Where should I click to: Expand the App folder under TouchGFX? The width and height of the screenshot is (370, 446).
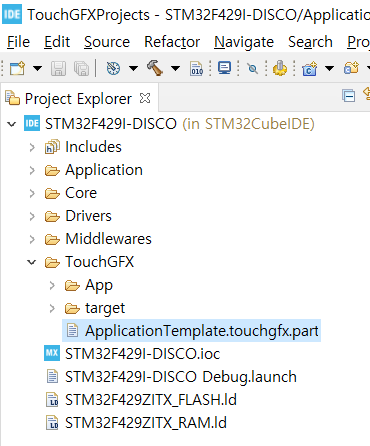click(x=52, y=285)
